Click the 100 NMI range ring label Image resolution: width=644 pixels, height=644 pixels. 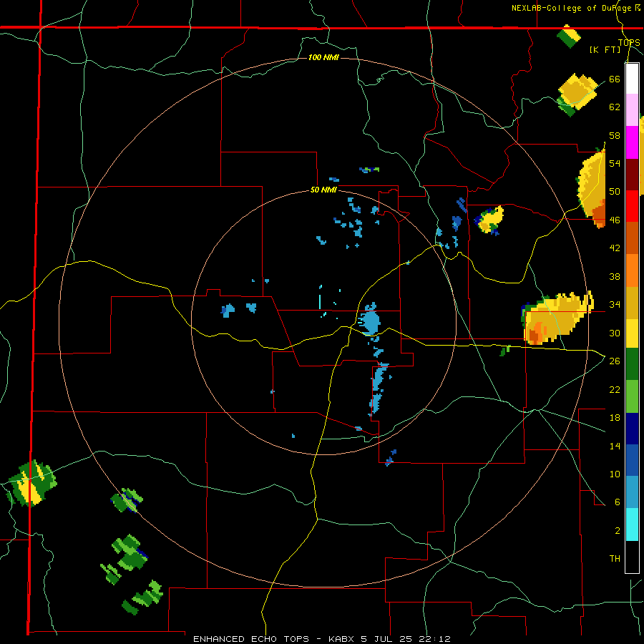pyautogui.click(x=323, y=57)
